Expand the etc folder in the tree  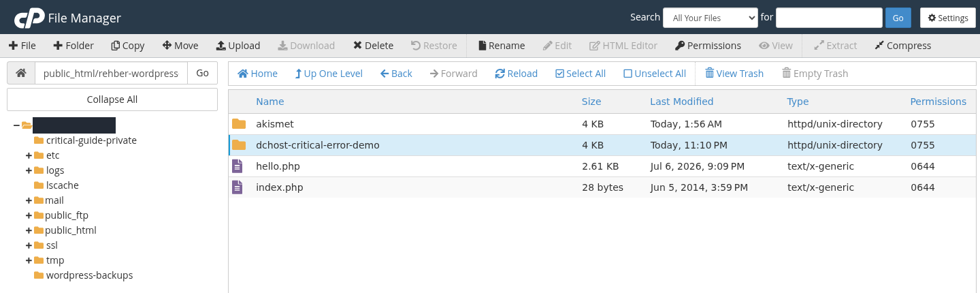29,155
